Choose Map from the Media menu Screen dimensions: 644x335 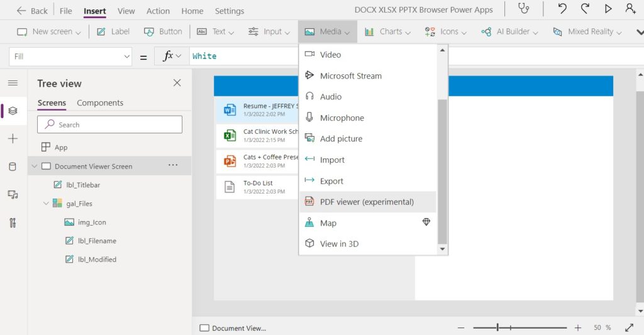point(367,223)
